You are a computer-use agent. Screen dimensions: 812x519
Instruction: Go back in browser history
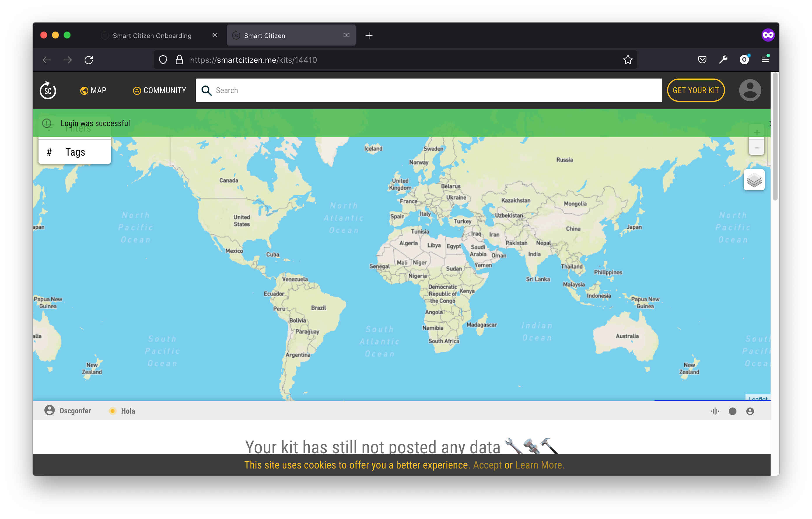[x=47, y=60]
